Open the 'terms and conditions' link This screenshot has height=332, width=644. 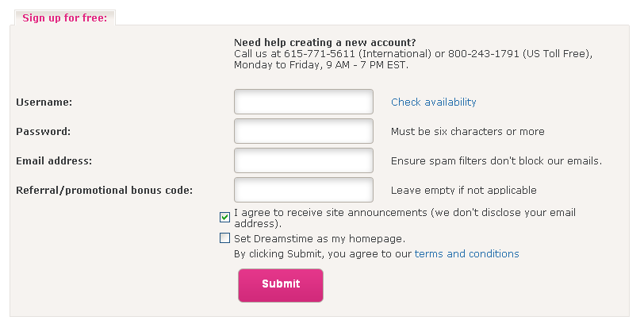point(466,254)
